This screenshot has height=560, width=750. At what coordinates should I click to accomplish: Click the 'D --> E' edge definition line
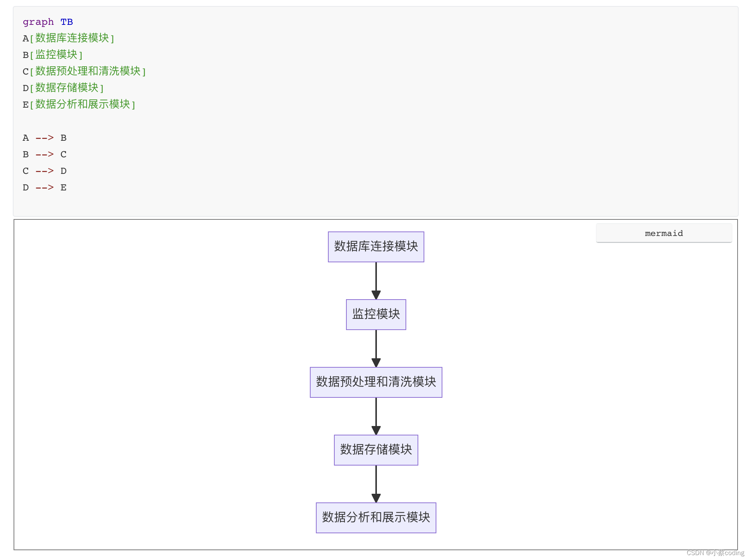pyautogui.click(x=44, y=187)
